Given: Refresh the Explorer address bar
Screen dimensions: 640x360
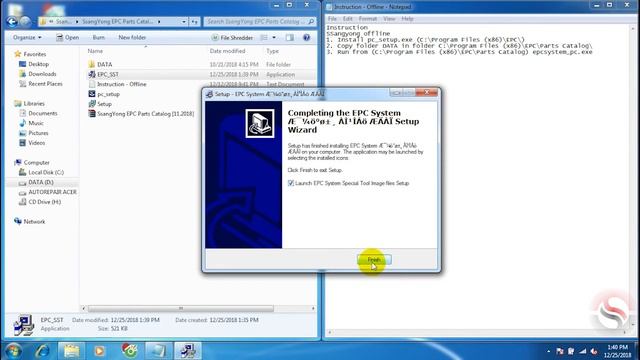Looking at the screenshot, I should [x=195, y=22].
